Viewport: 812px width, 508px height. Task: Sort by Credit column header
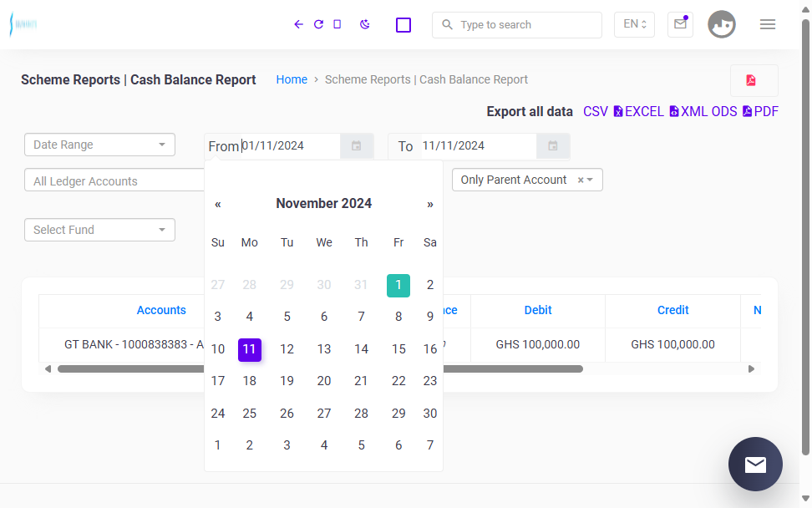(672, 310)
